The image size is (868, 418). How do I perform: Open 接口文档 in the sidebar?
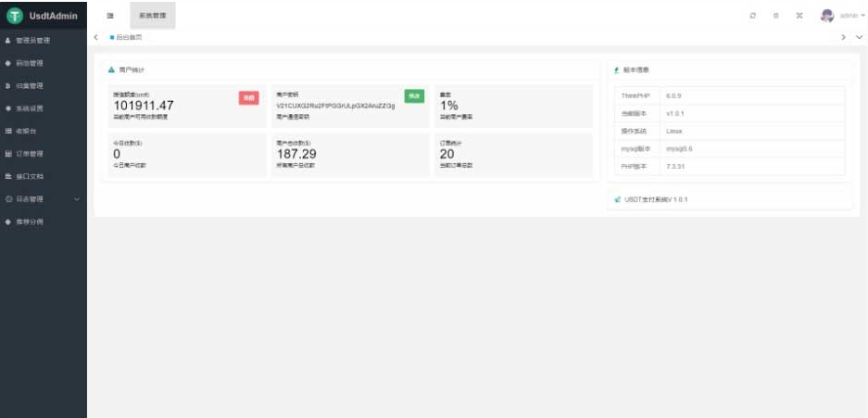click(30, 176)
